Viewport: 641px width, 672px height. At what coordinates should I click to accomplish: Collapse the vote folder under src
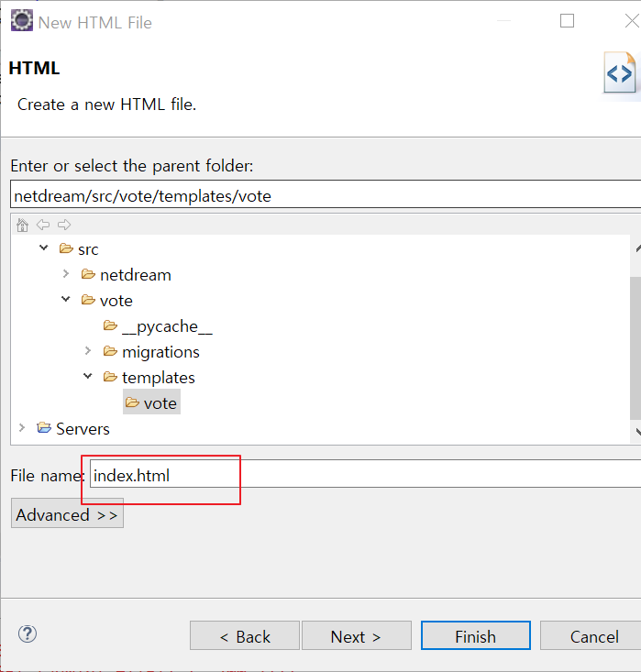point(66,299)
